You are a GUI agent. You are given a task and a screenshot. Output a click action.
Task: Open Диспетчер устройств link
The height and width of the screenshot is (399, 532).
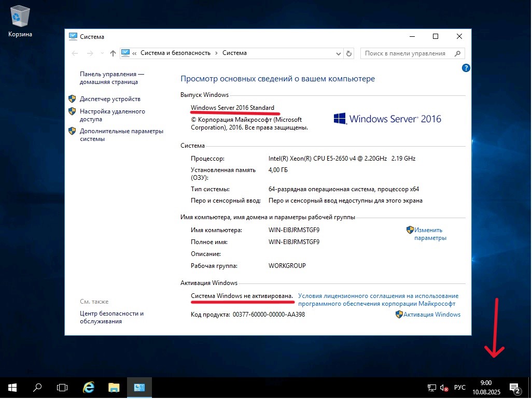click(x=110, y=99)
